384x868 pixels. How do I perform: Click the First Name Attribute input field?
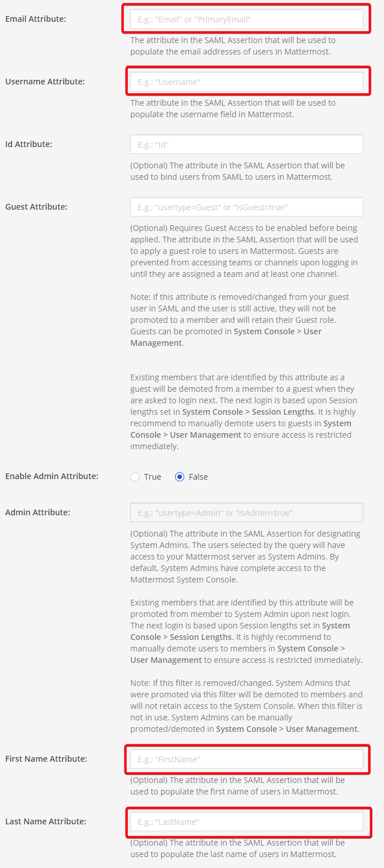246,758
